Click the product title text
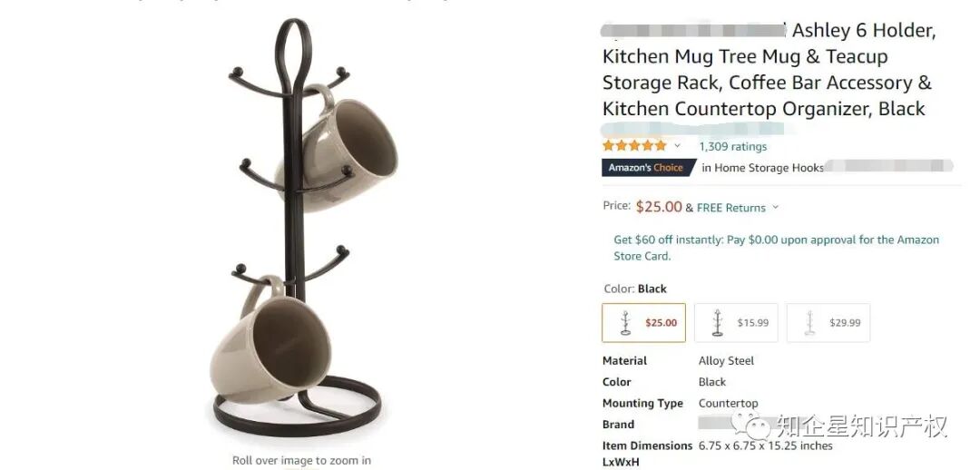The height and width of the screenshot is (470, 980). pyautogui.click(x=769, y=69)
